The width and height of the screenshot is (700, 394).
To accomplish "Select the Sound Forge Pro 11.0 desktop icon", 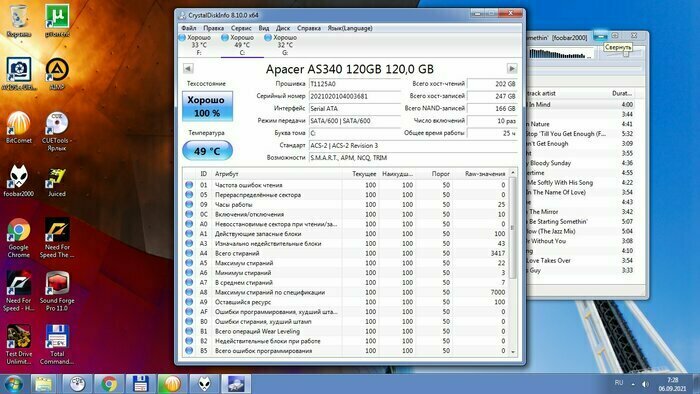I will (x=57, y=291).
